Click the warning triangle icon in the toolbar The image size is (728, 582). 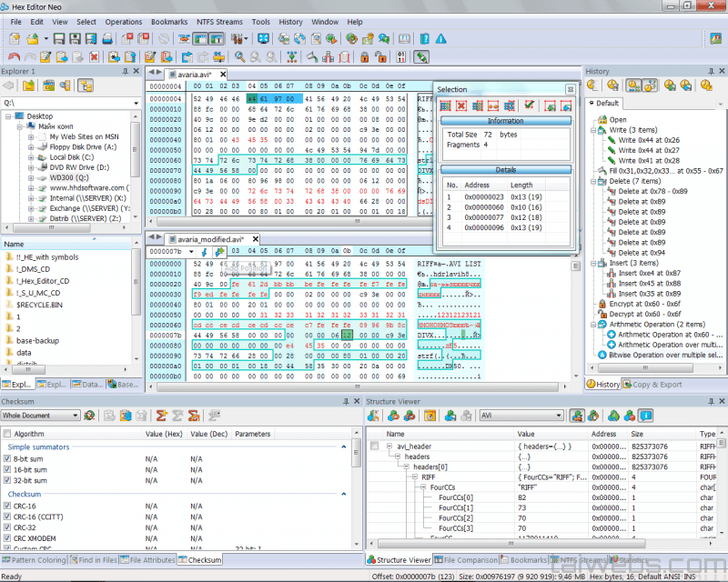click(440, 39)
